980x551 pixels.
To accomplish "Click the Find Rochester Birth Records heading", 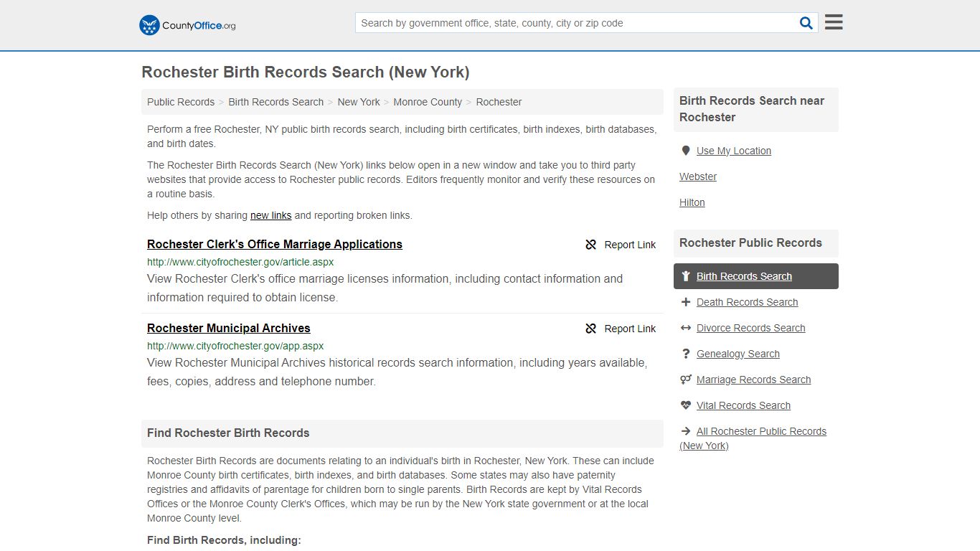I will (228, 433).
